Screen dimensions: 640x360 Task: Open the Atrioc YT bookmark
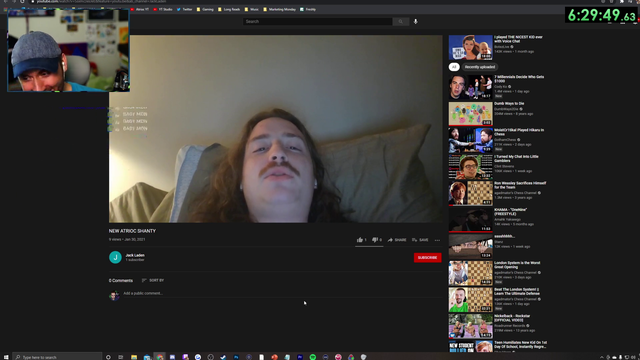[x=140, y=9]
